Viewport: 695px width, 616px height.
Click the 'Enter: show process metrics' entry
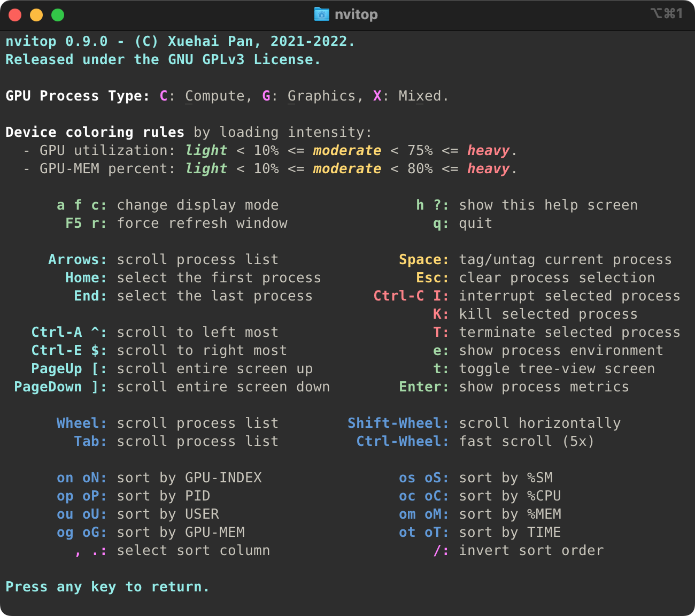coord(513,387)
